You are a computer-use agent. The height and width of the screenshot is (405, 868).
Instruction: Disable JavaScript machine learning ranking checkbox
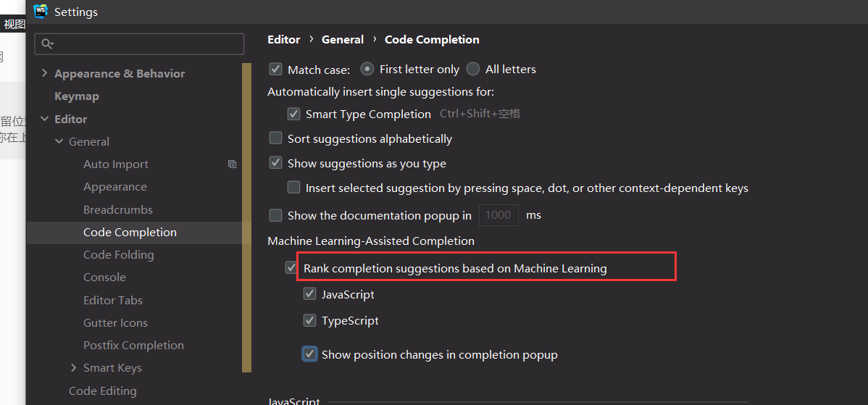309,294
